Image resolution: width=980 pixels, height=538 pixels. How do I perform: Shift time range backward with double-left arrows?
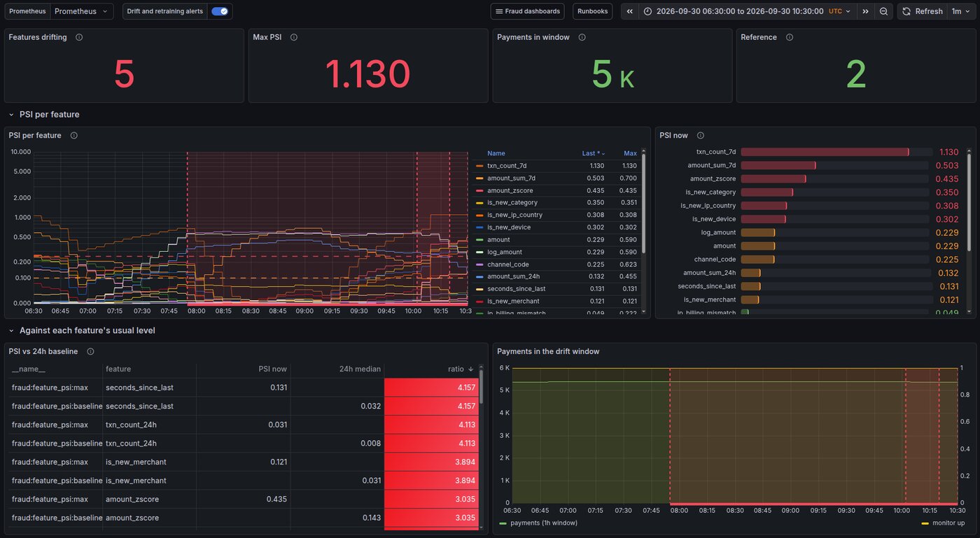point(630,11)
